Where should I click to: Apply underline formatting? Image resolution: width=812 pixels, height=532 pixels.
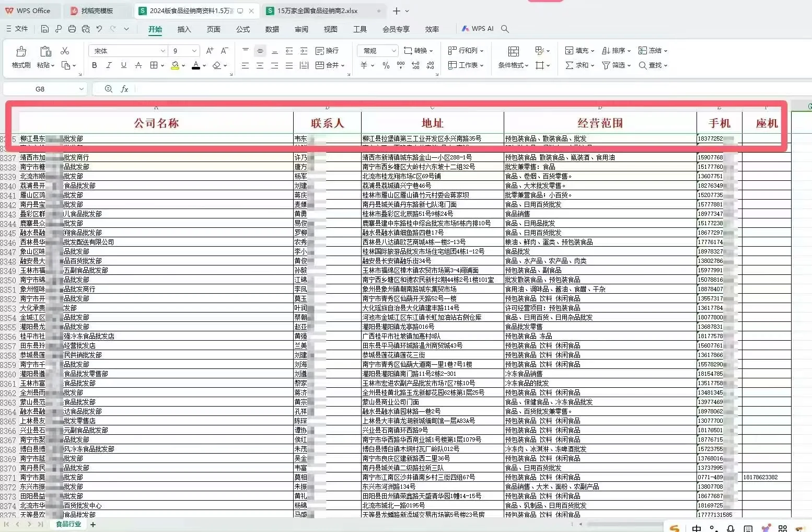coord(123,65)
